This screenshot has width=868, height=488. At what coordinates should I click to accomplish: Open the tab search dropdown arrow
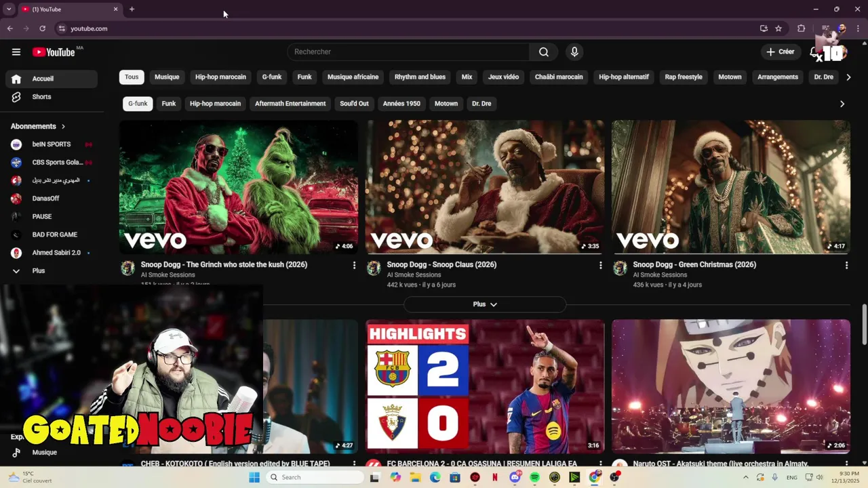click(8, 9)
